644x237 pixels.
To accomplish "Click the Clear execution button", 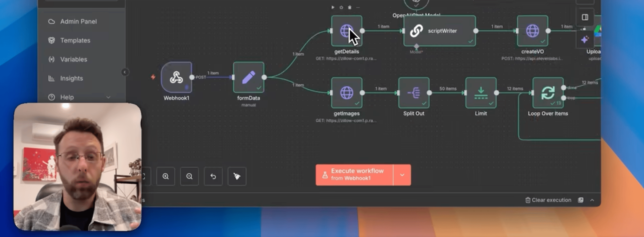I will [548, 200].
